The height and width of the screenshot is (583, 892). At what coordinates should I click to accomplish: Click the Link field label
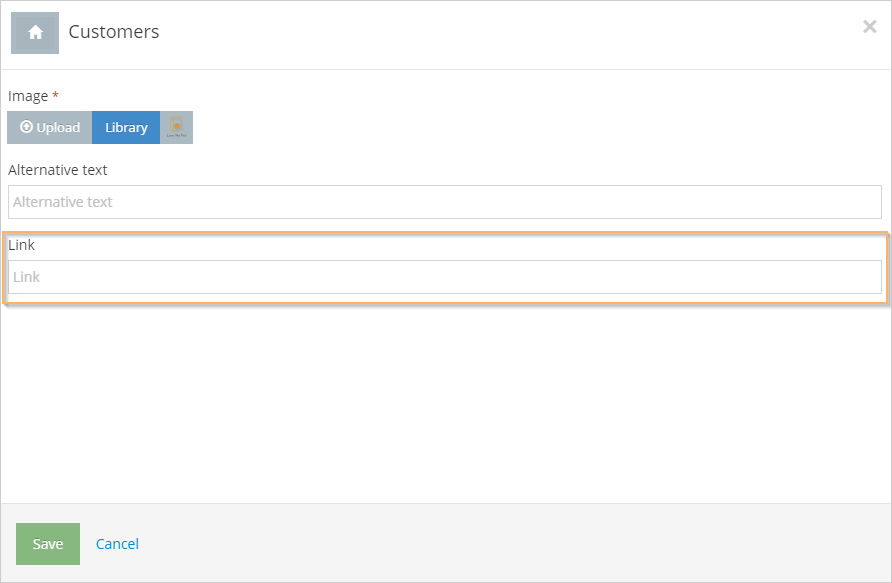[21, 245]
